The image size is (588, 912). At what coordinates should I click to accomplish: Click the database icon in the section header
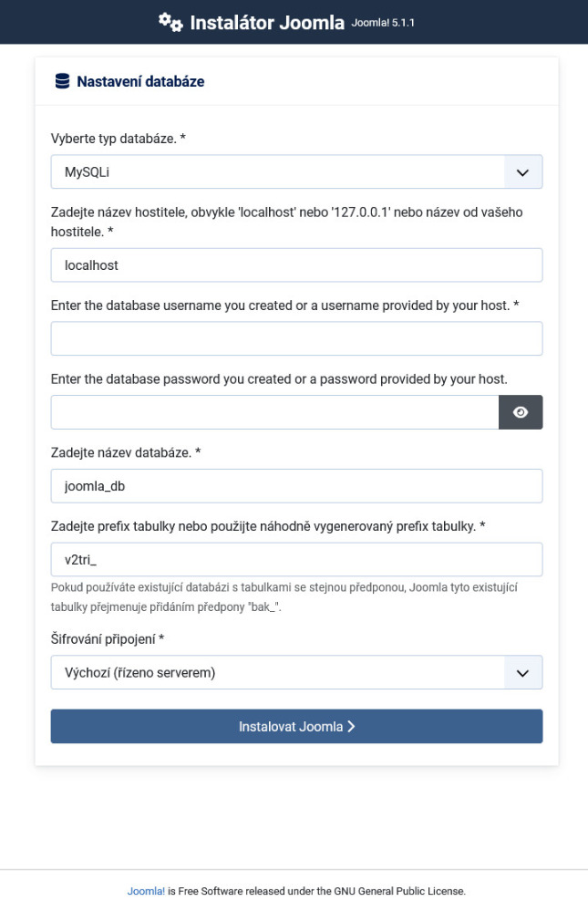pos(62,81)
